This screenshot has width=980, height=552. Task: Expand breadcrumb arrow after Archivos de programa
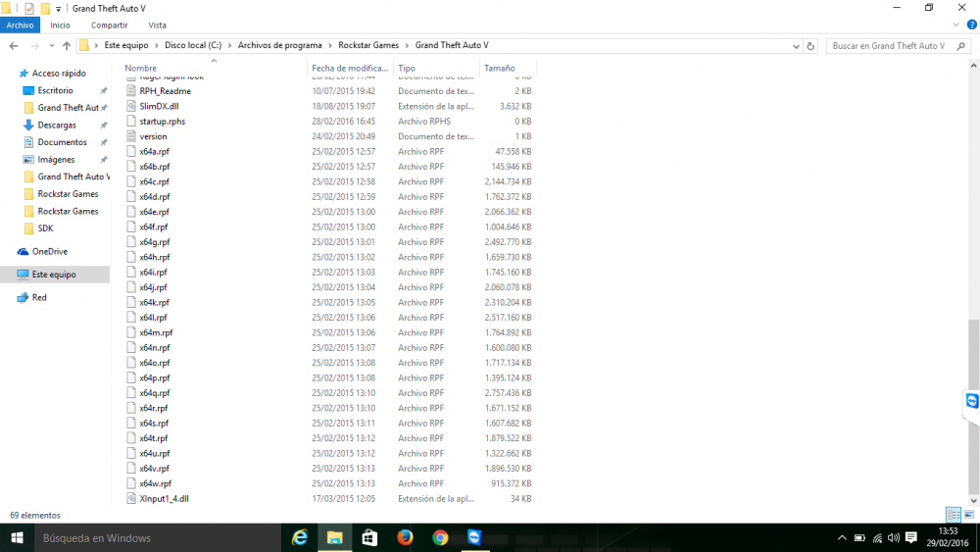click(330, 46)
